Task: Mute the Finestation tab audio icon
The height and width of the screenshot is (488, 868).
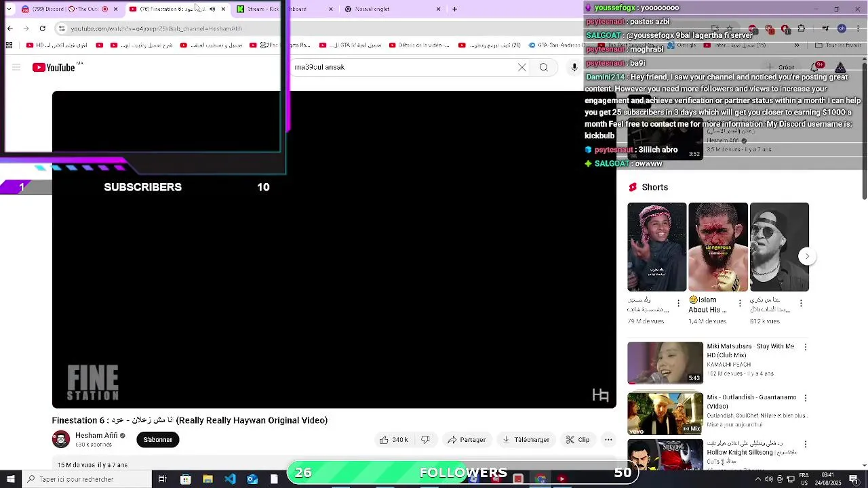Action: click(x=212, y=9)
